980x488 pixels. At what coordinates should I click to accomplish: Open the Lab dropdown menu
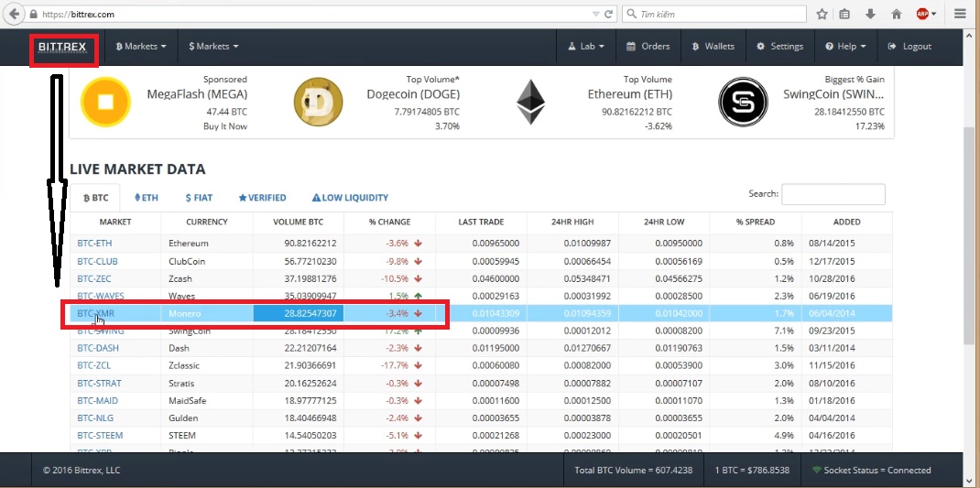586,47
